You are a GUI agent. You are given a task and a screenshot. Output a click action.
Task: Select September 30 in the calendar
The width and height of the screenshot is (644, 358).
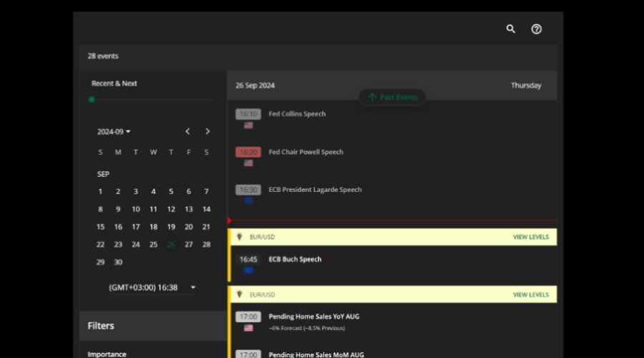[x=118, y=262]
